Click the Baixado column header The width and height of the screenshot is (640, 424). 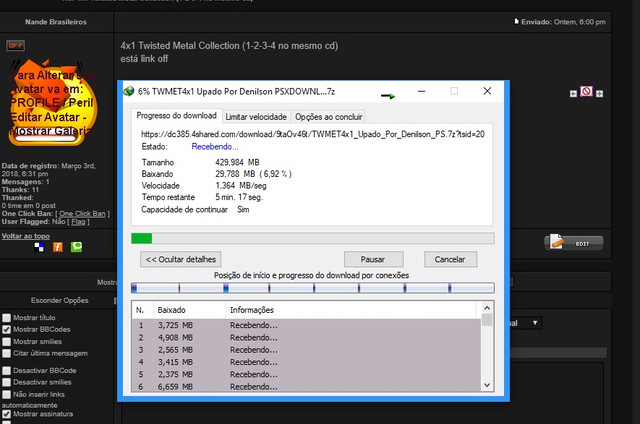[x=189, y=310]
